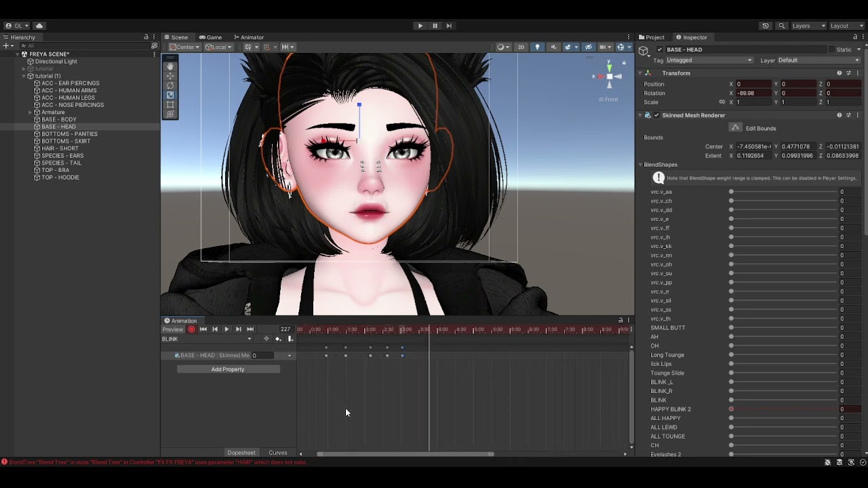Adjust the HAPPY BLINK 2 blendshape slider
868x488 pixels.
[x=783, y=409]
